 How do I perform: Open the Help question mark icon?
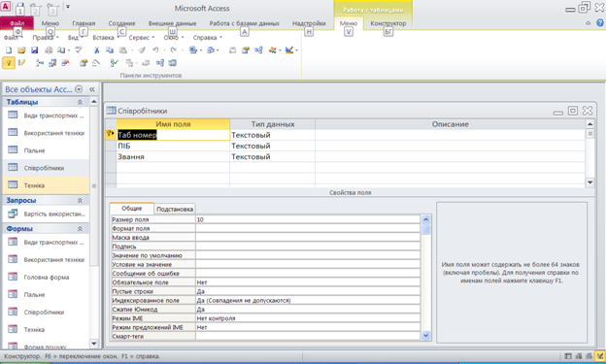pyautogui.click(x=599, y=23)
